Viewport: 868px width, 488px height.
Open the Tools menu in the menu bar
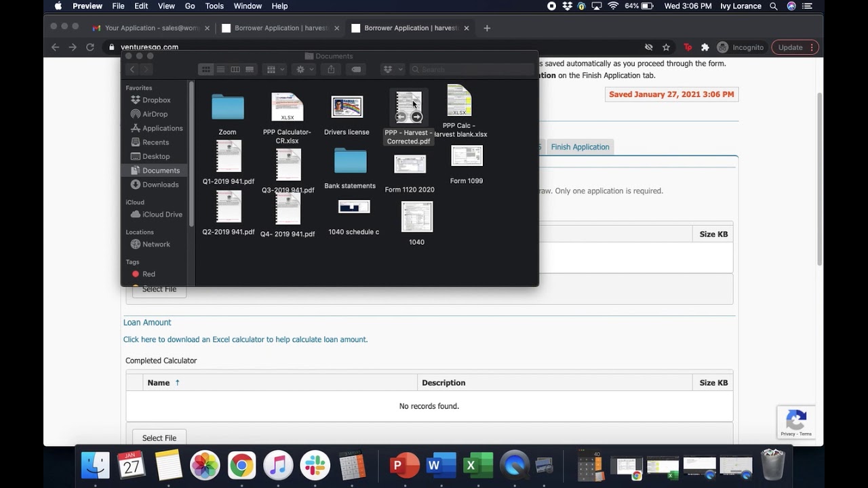click(x=214, y=6)
